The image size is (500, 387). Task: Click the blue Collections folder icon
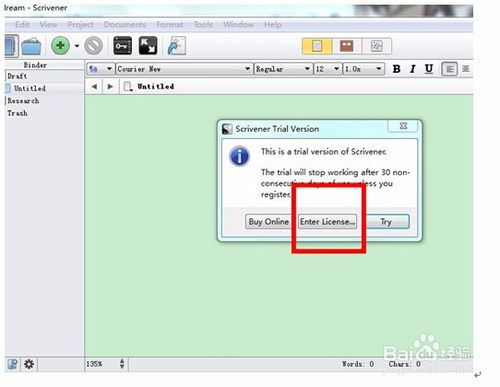[31, 47]
